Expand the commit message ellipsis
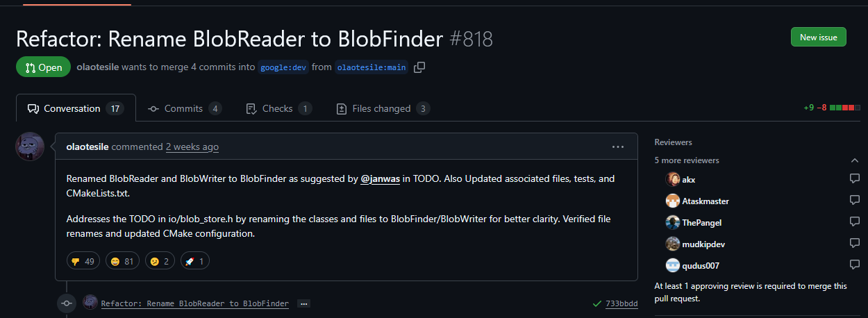 point(303,303)
